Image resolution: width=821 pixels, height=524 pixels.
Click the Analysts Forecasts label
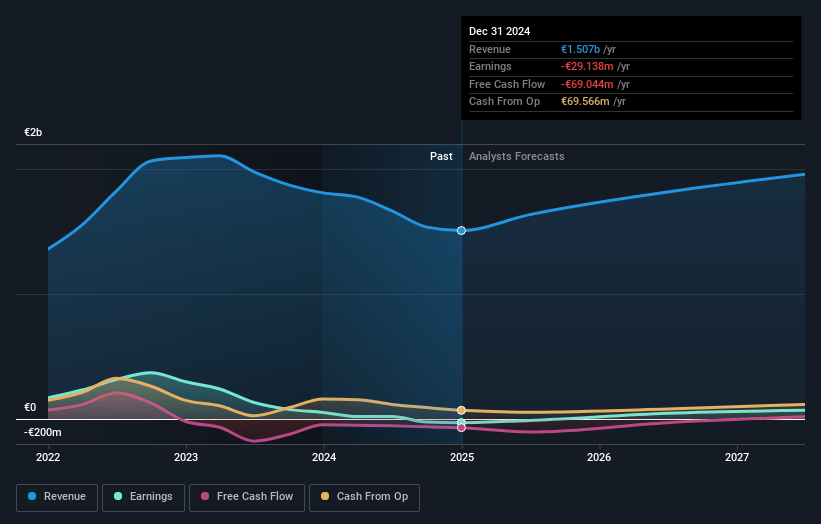pyautogui.click(x=517, y=157)
